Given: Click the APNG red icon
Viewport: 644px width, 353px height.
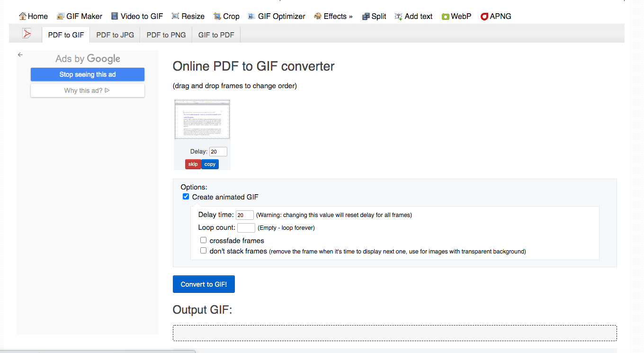Looking at the screenshot, I should pyautogui.click(x=484, y=17).
